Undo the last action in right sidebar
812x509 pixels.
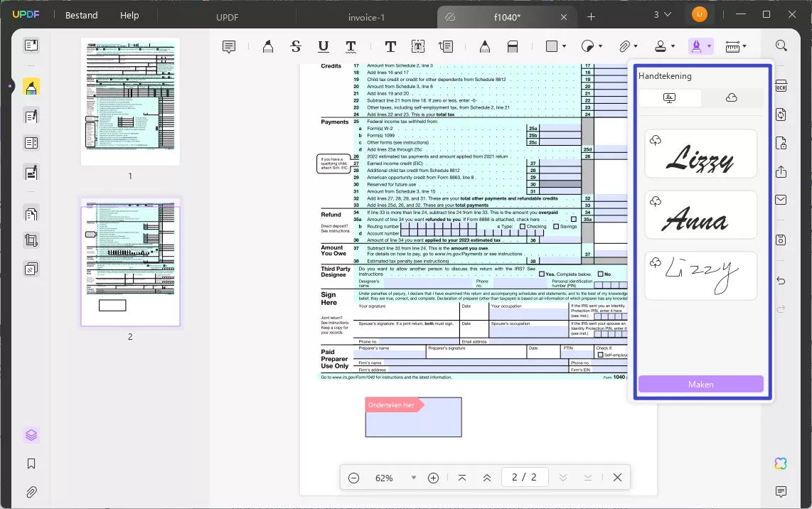click(x=781, y=281)
